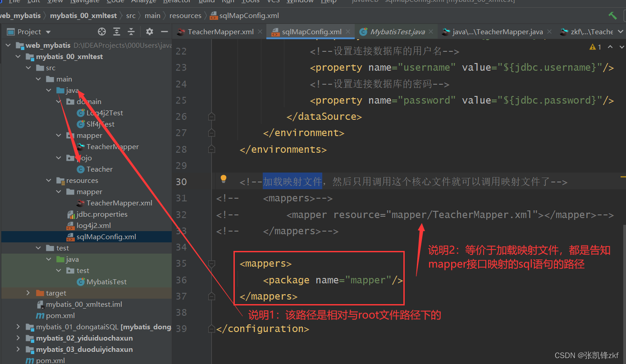Click src in the navigation breadcrumb

pos(131,15)
